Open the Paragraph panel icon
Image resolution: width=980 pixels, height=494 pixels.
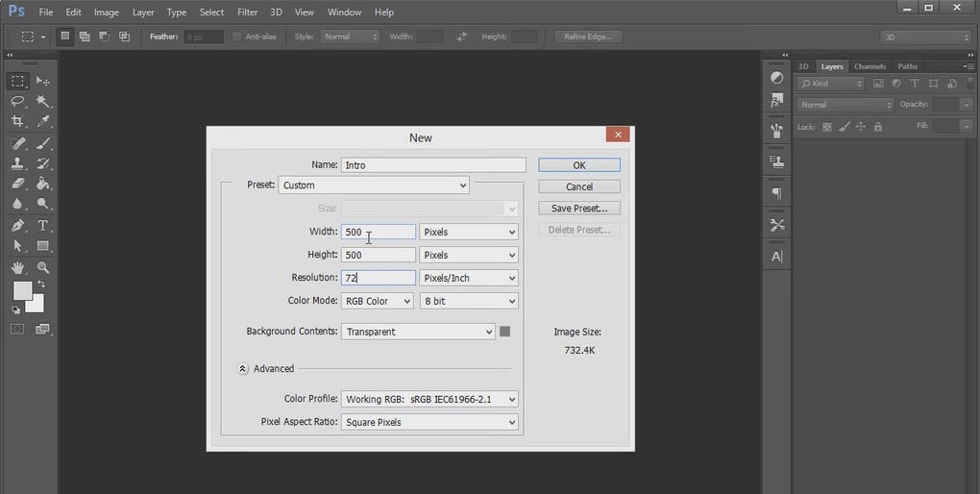pos(776,194)
